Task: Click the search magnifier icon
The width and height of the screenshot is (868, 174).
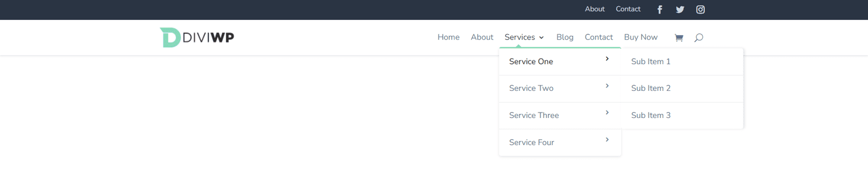Action: (x=699, y=38)
